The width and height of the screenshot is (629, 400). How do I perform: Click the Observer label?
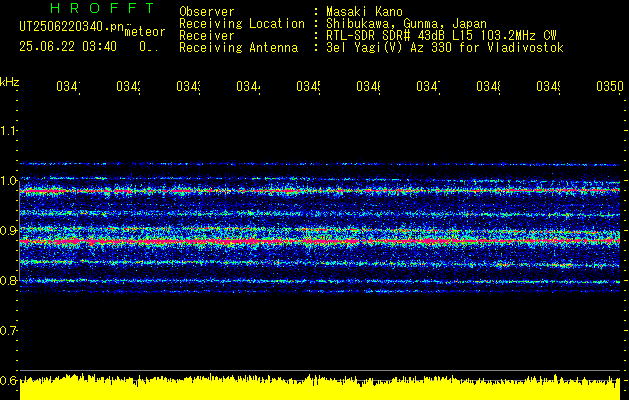(x=207, y=12)
